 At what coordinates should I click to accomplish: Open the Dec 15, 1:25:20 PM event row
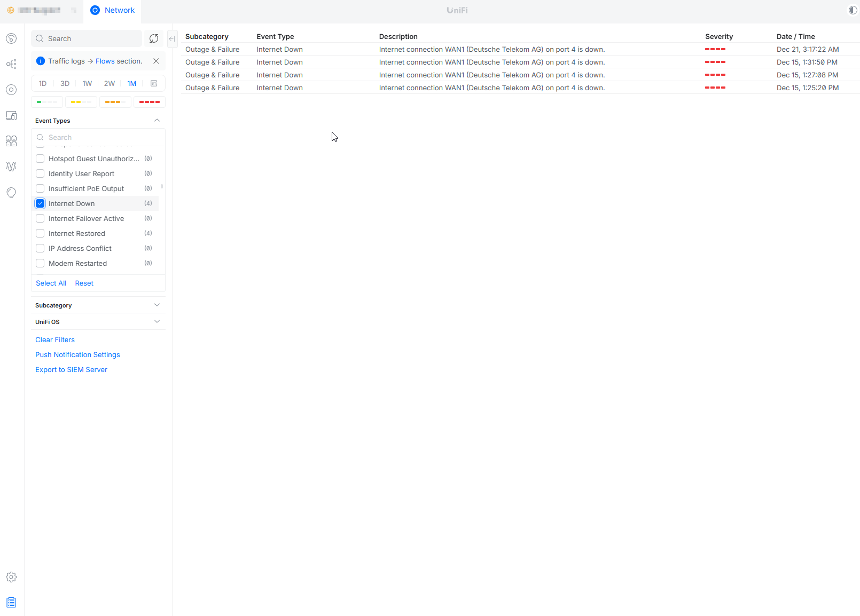point(520,88)
